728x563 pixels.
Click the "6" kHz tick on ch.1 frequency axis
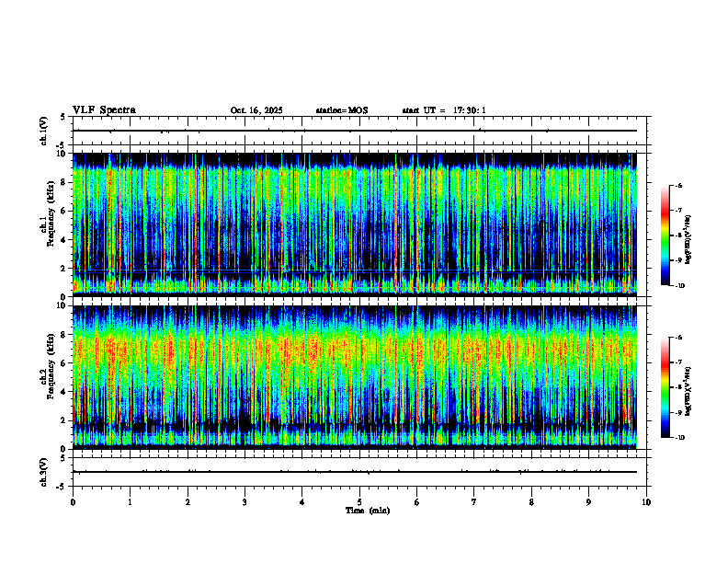[x=64, y=211]
